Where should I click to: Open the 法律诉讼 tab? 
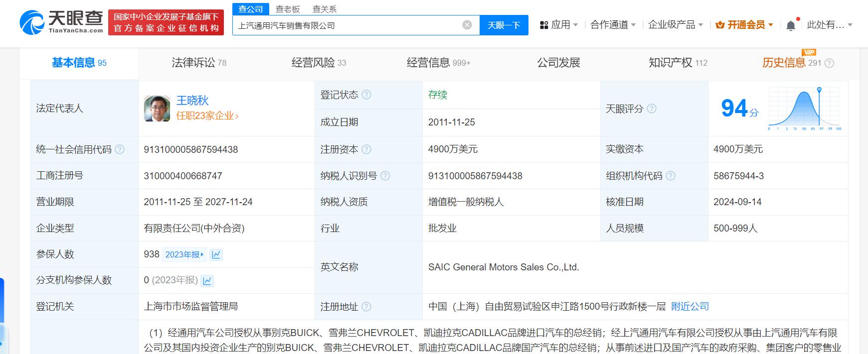click(199, 63)
